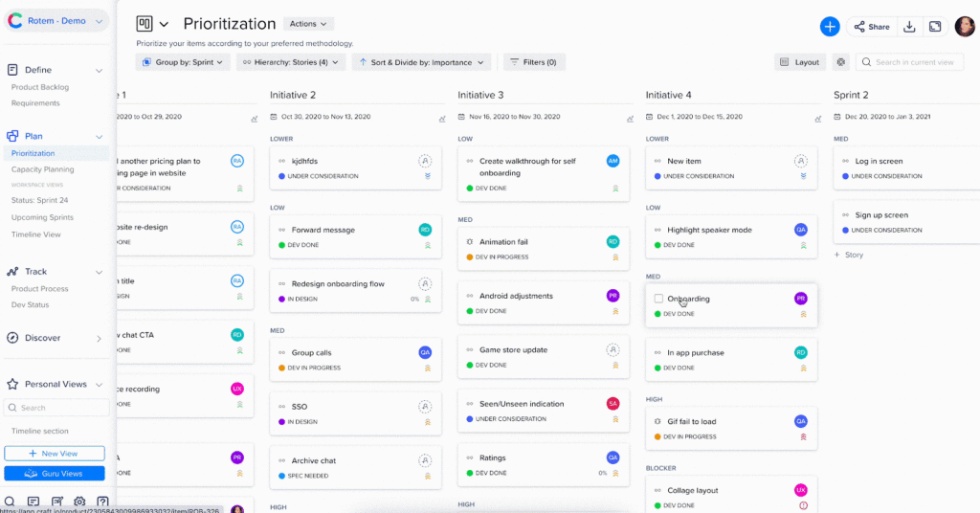
Task: Tick the checkbox on the Onboarding card
Action: (658, 299)
